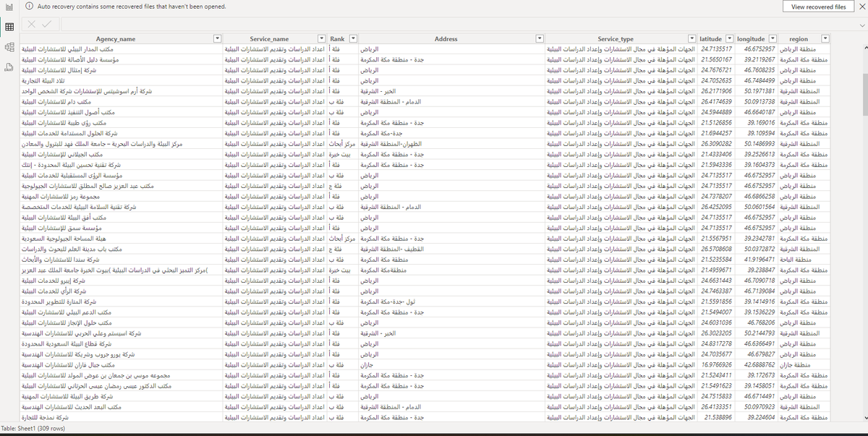Switch to Model view in left sidebar

click(x=10, y=47)
